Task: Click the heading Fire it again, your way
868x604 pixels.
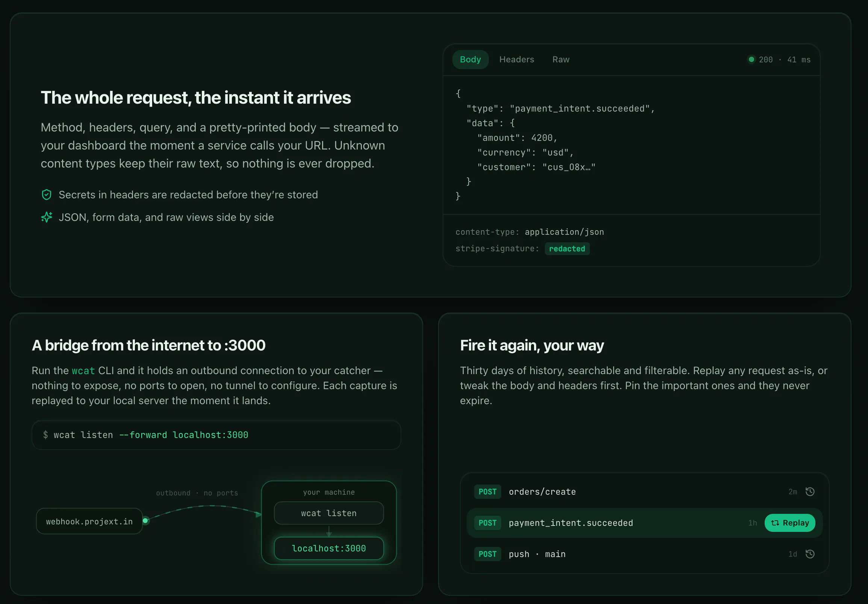Action: [x=532, y=345]
